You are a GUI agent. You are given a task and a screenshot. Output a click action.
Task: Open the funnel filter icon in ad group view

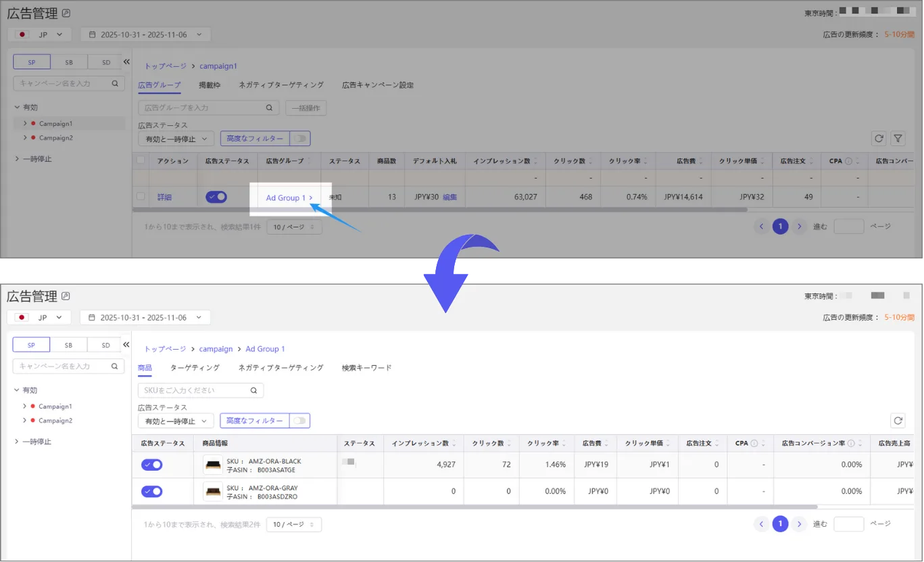coord(898,139)
